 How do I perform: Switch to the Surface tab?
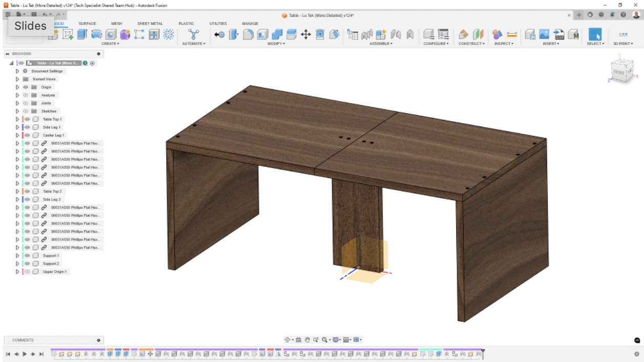[x=87, y=24]
